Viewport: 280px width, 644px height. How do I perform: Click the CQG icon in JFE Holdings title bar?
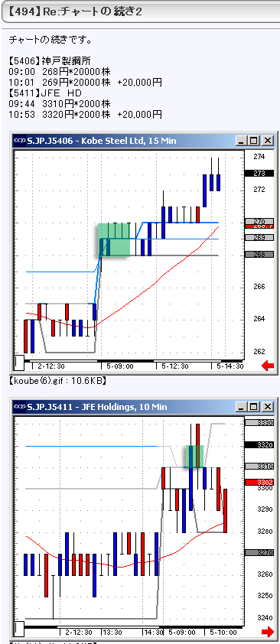click(19, 407)
